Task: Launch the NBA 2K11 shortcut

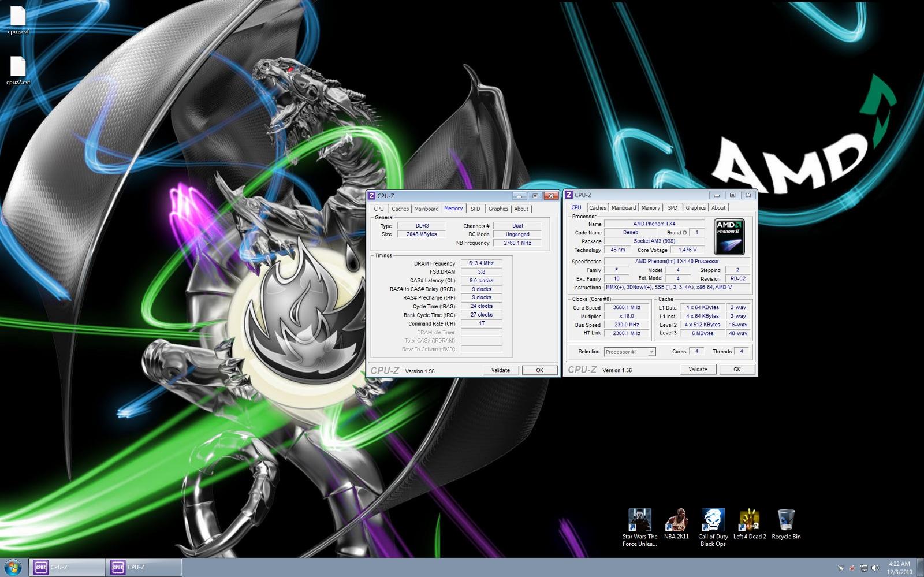Action: coord(676,524)
